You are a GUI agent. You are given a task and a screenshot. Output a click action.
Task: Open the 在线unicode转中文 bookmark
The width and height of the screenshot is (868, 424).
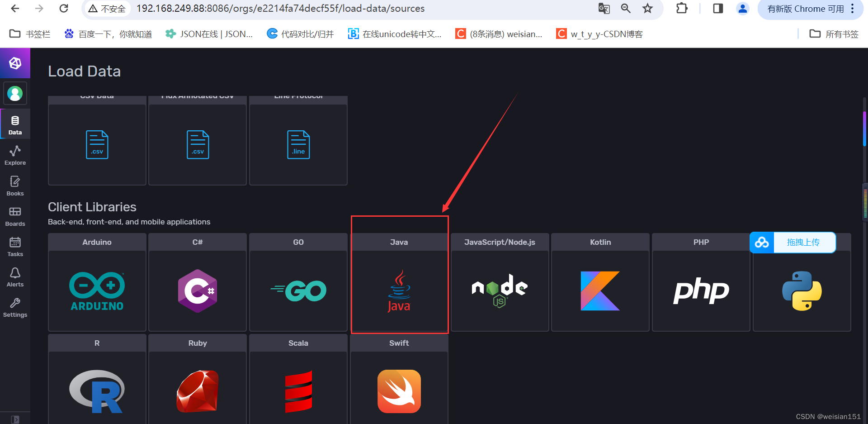coord(395,34)
